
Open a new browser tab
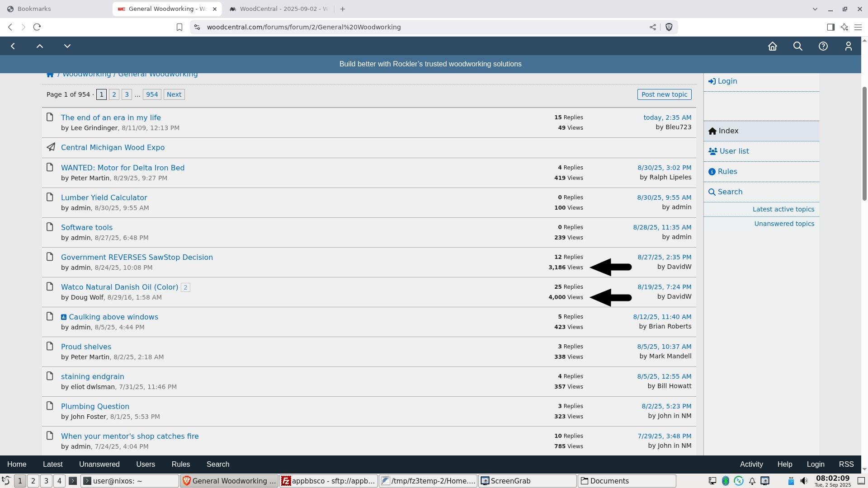pos(343,9)
